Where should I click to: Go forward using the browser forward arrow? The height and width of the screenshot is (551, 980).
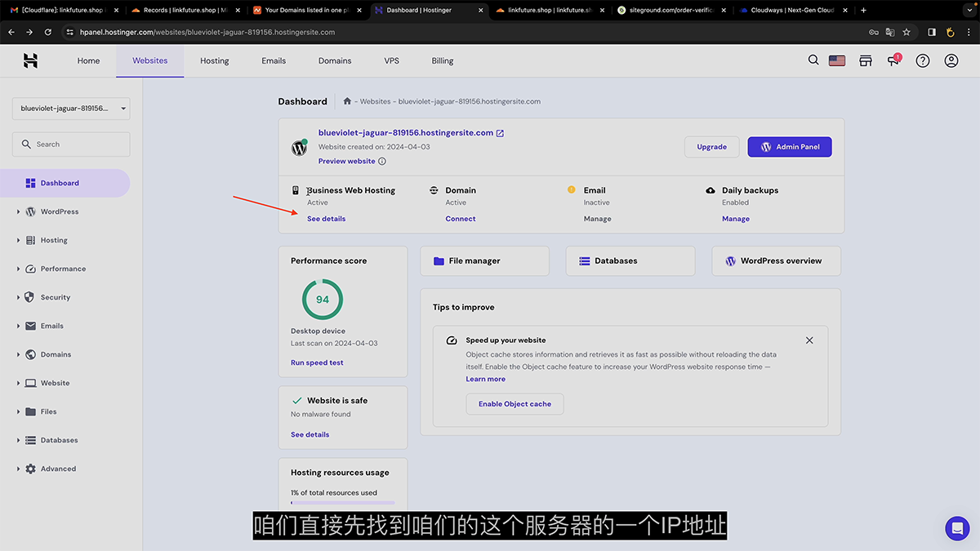pyautogui.click(x=29, y=32)
